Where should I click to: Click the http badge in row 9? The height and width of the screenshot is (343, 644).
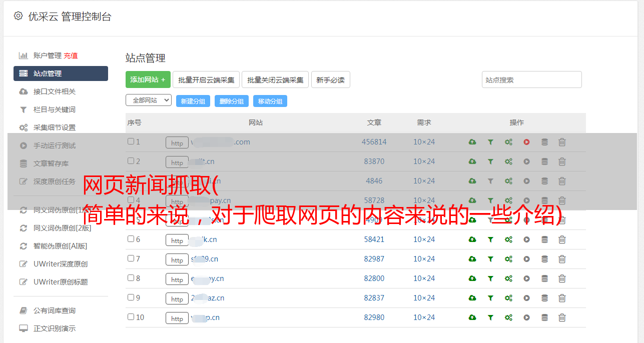pyautogui.click(x=177, y=298)
